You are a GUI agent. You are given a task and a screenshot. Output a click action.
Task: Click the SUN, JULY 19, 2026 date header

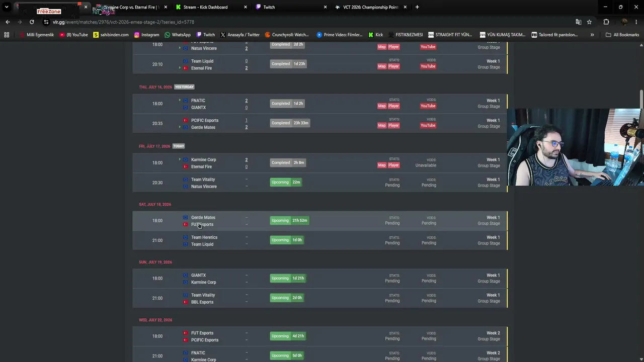(155, 262)
